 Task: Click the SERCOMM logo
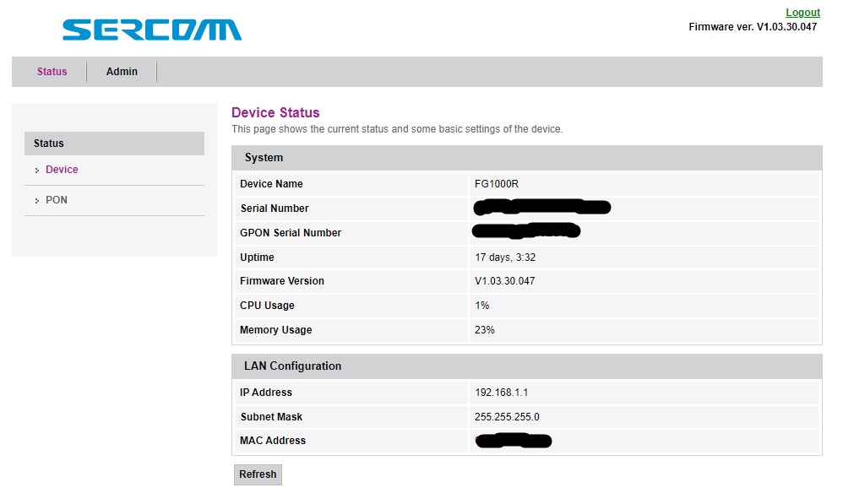pyautogui.click(x=150, y=30)
